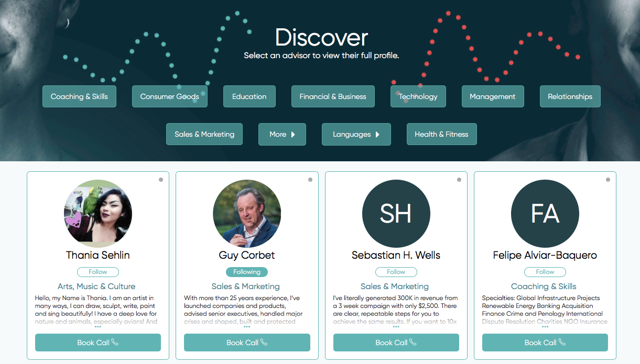Screen dimensions: 640x364
Task: Click the status dot on Sebastian H. Wells's card
Action: pyautogui.click(x=459, y=180)
